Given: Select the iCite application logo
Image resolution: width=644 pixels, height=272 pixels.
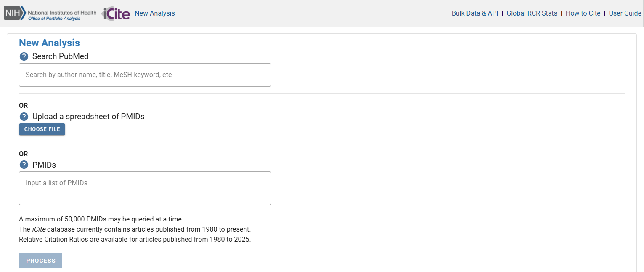Looking at the screenshot, I should 115,13.
